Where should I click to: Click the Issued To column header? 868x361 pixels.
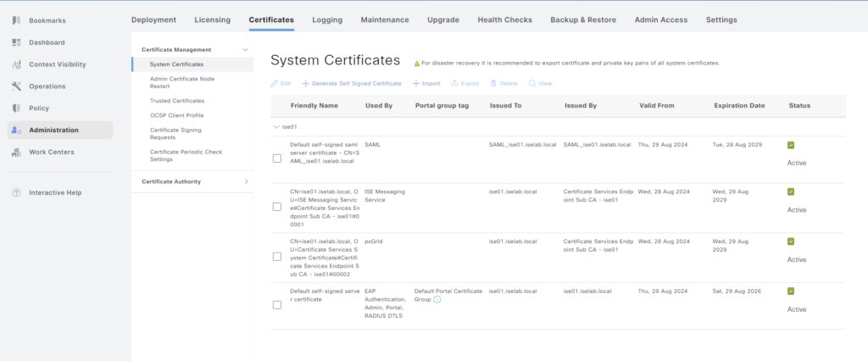click(x=505, y=106)
